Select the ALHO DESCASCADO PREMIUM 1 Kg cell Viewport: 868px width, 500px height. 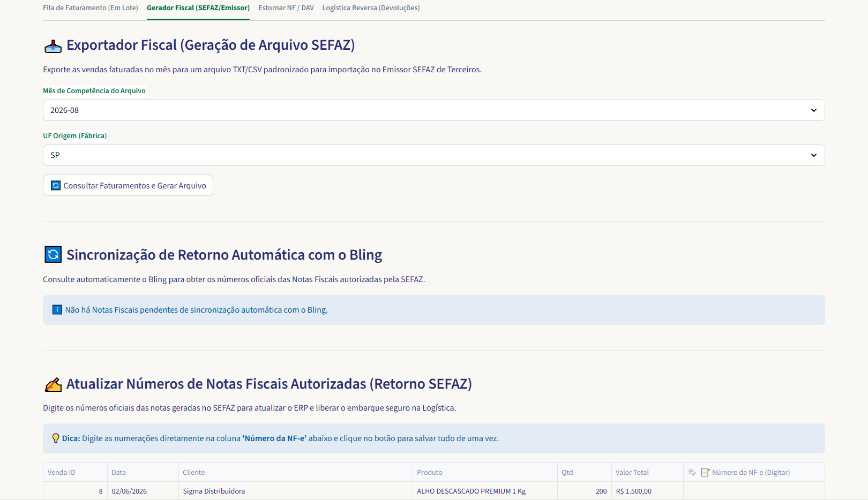pyautogui.click(x=485, y=491)
